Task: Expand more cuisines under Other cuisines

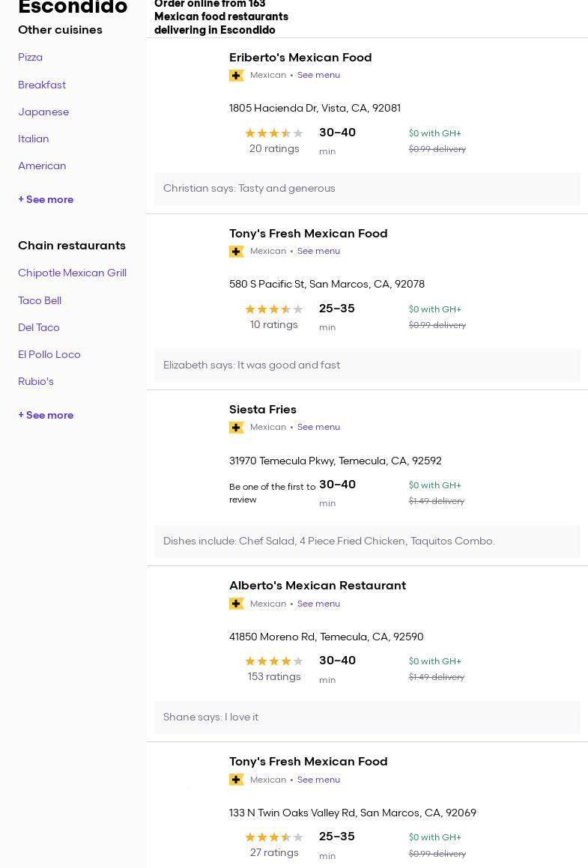Action: [46, 200]
